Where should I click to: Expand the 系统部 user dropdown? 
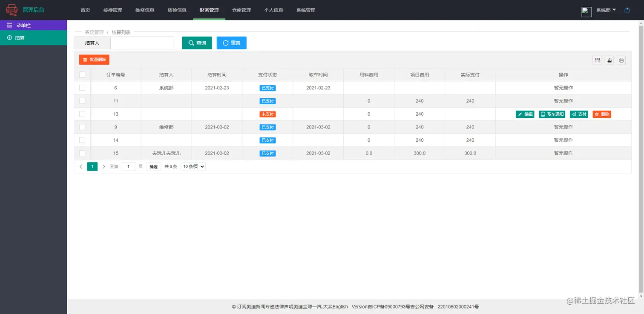tap(606, 10)
